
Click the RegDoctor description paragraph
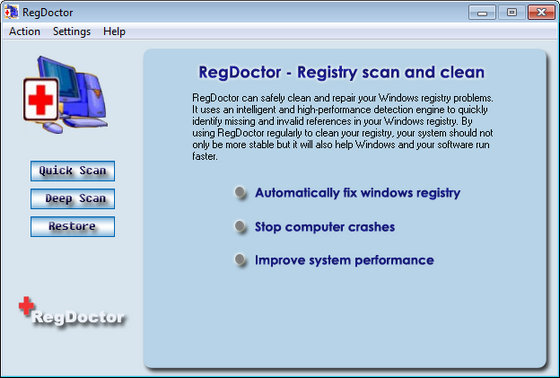[343, 127]
